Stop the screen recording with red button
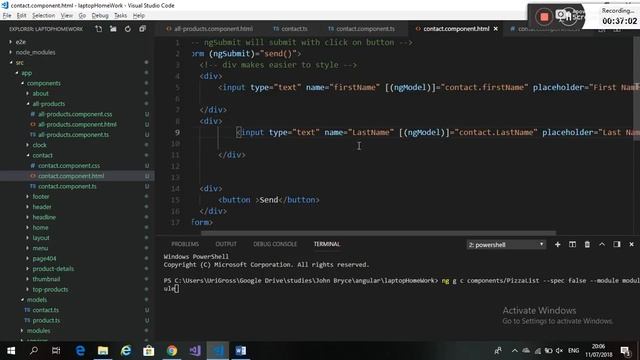The width and height of the screenshot is (640, 360). point(544,17)
